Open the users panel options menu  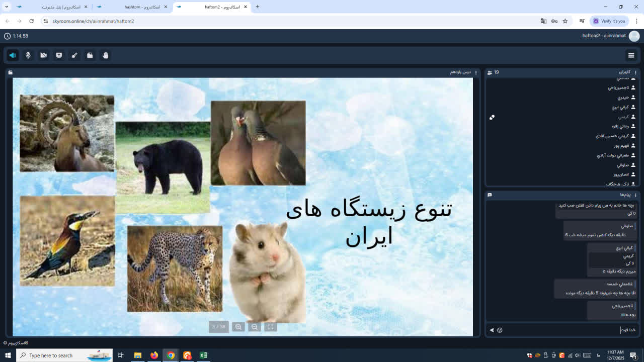coord(635,72)
